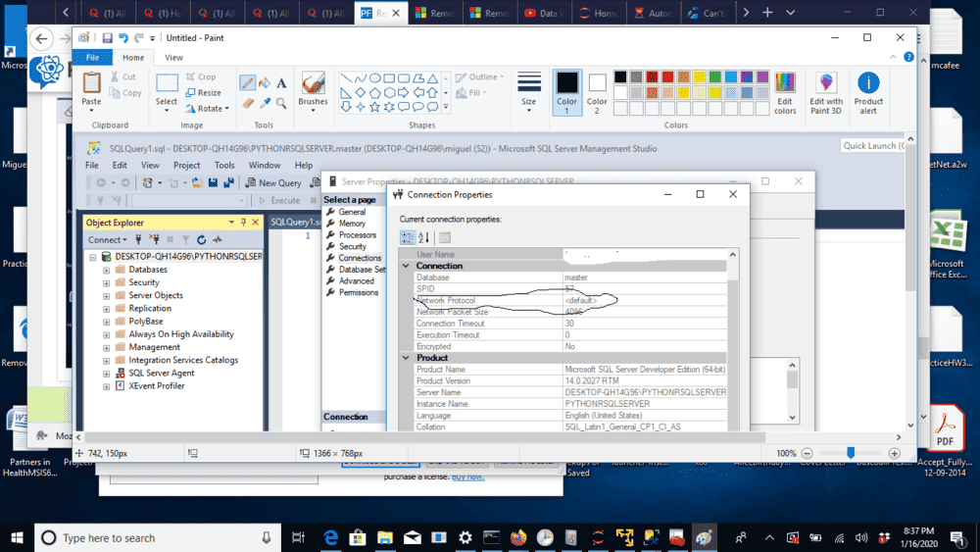Activate the Color picker eyedropper
Viewport: 980px width, 552px height.
[265, 102]
